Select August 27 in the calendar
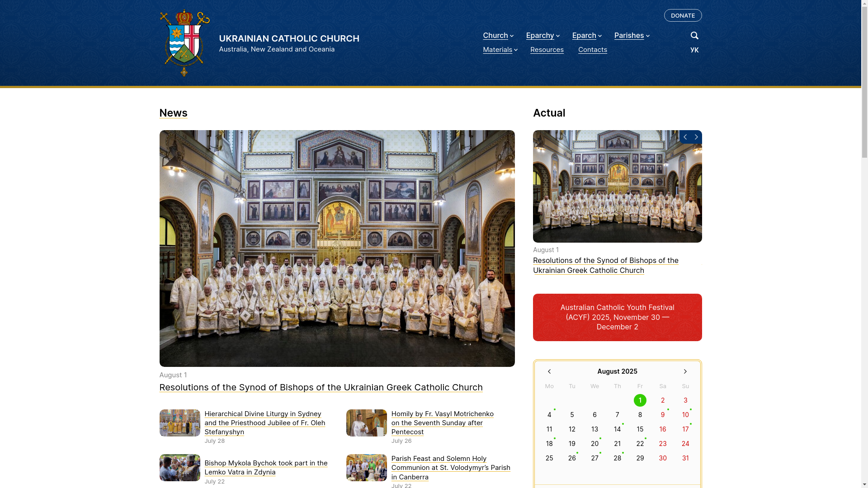The width and height of the screenshot is (868, 488). pyautogui.click(x=594, y=458)
